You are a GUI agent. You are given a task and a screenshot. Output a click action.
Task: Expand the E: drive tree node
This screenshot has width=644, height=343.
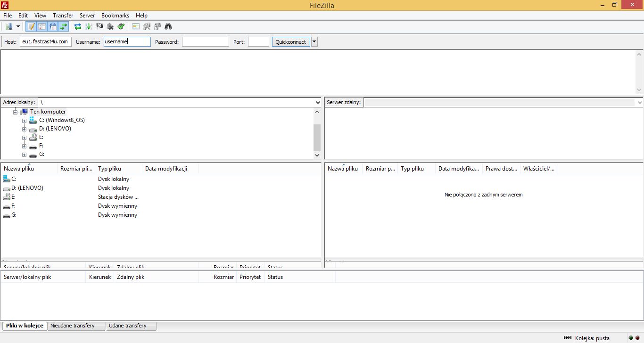click(x=24, y=138)
